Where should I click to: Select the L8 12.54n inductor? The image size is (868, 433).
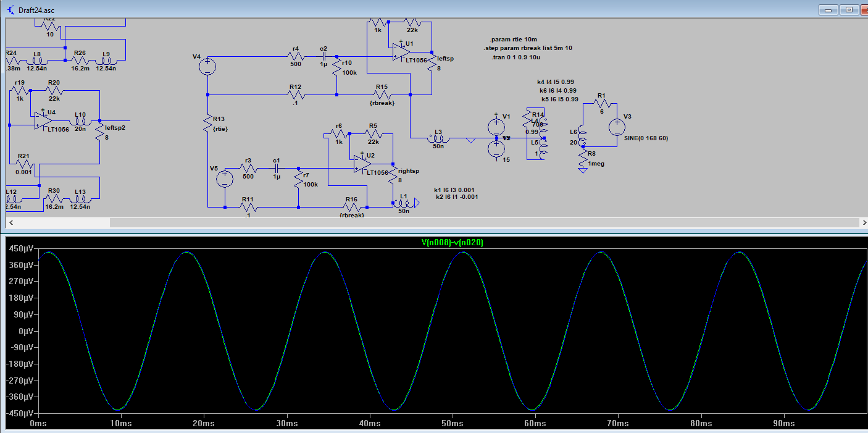(x=37, y=61)
